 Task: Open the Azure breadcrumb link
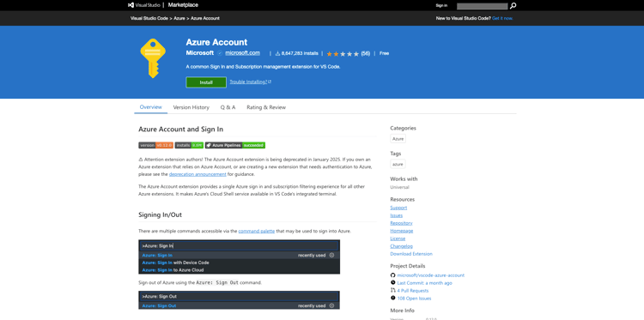[x=179, y=19]
